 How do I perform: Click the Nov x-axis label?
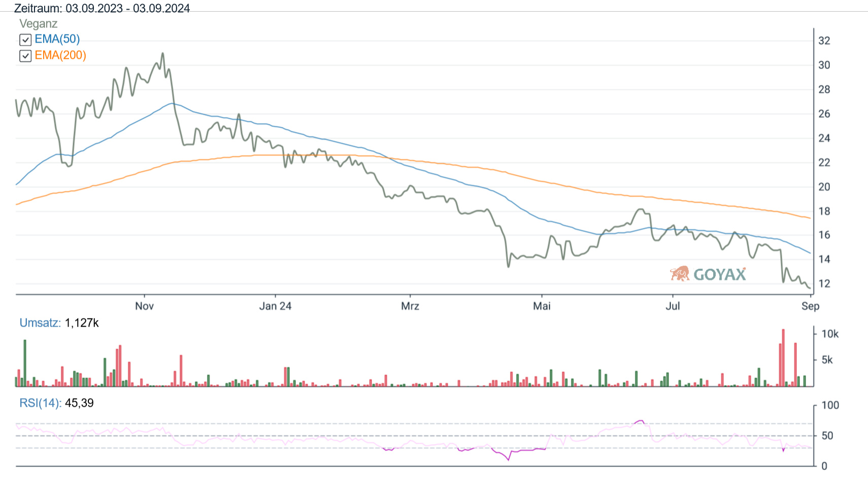144,306
